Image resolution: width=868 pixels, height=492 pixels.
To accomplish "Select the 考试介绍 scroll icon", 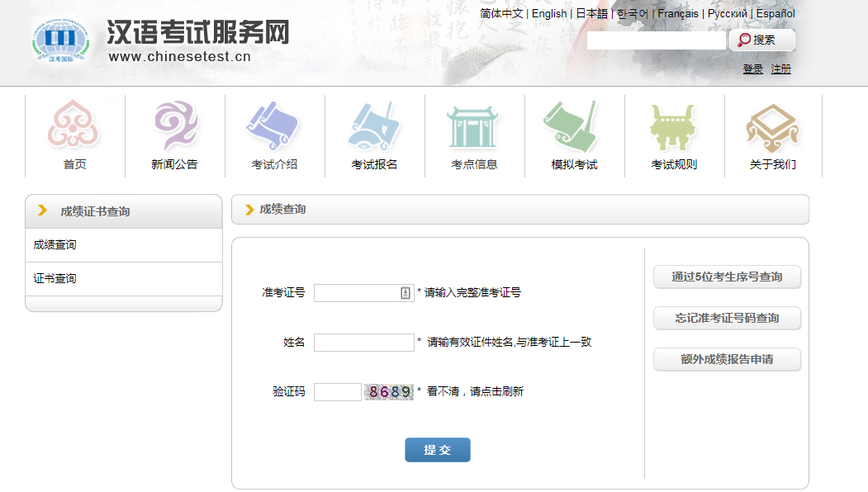I will [x=274, y=126].
